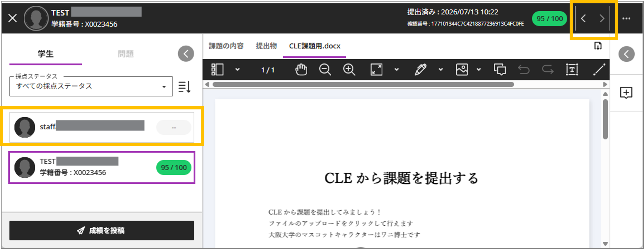Open the 提出物 tab
Viewport: 644px width, 249px height.
point(266,46)
